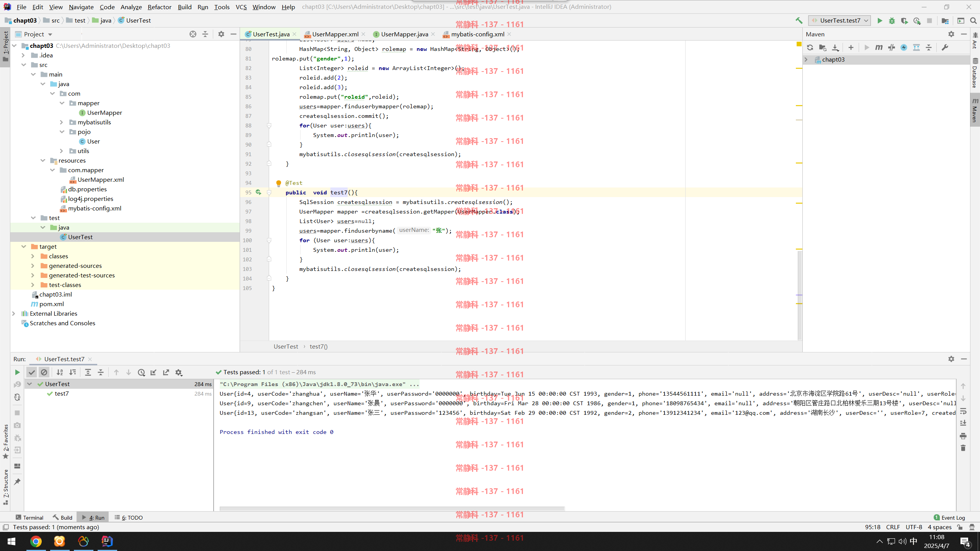Click run gutter icon on line 95
The height and width of the screenshot is (551, 980).
258,192
